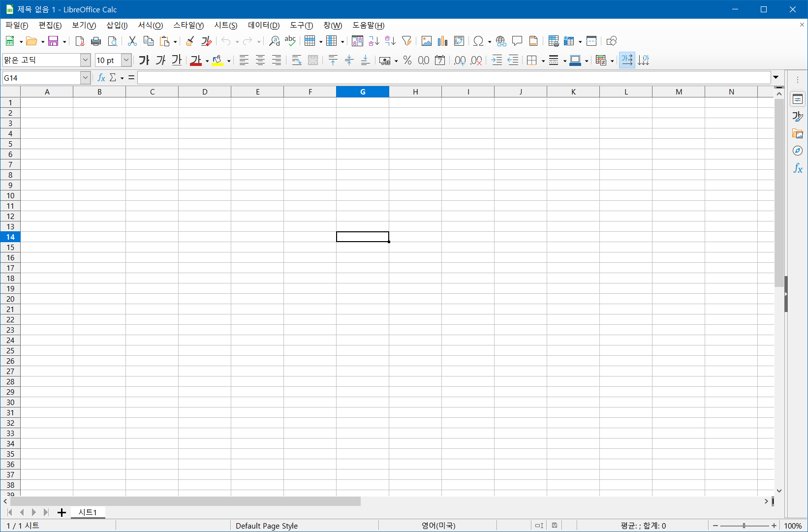Format as date icon
This screenshot has height=532, width=808.
click(x=440, y=60)
